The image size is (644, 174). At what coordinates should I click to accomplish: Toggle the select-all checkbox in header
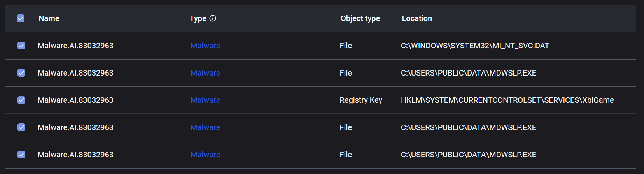(21, 18)
